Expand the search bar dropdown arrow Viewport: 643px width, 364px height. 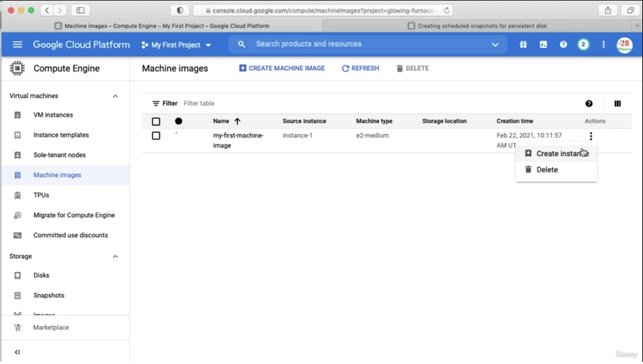point(495,45)
